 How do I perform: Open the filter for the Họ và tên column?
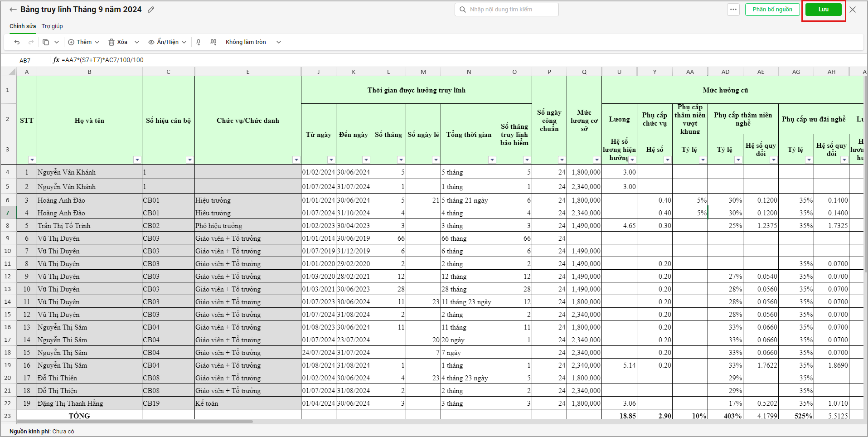click(x=137, y=160)
